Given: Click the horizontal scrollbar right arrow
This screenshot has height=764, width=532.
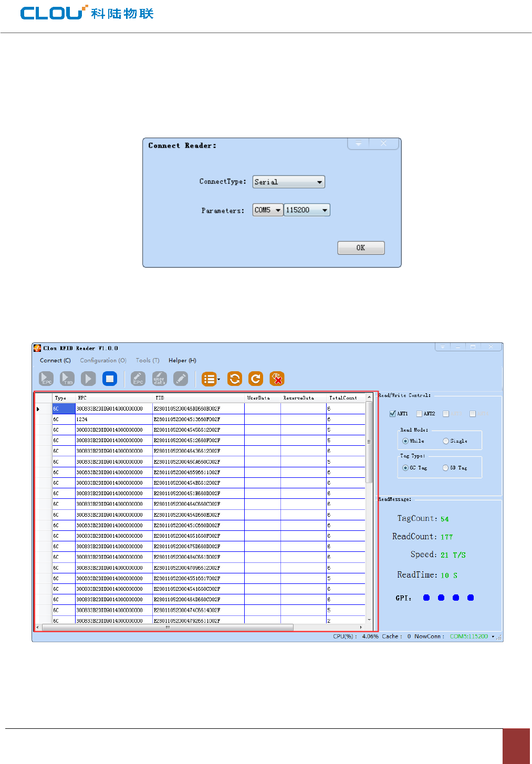Looking at the screenshot, I should tap(361, 627).
